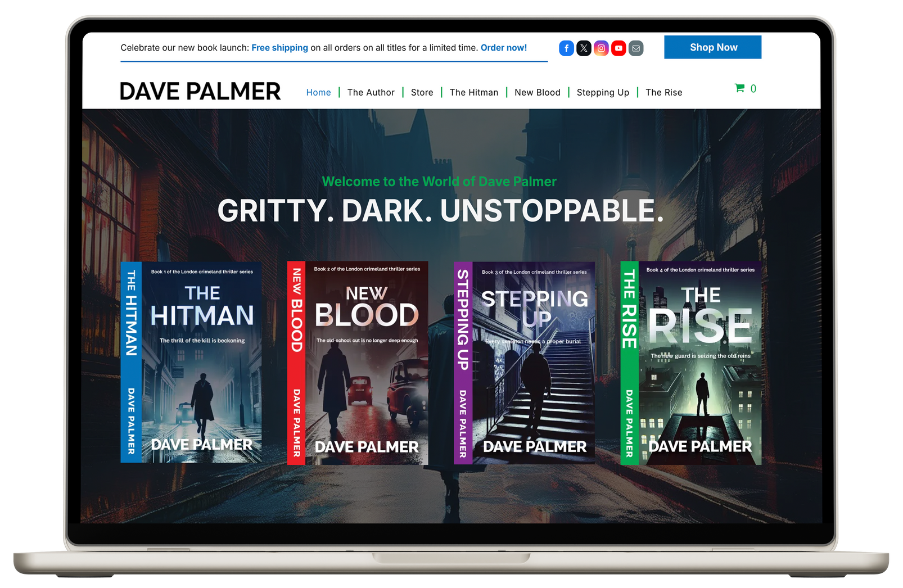Follow the Free shipping link
903x588 pixels.
pos(279,48)
